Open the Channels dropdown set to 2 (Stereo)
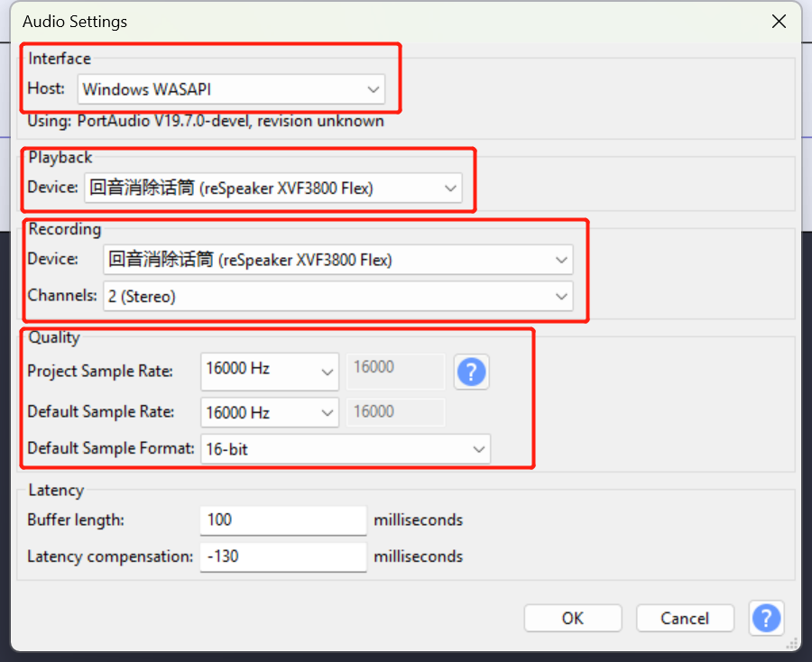The image size is (812, 662). [337, 296]
